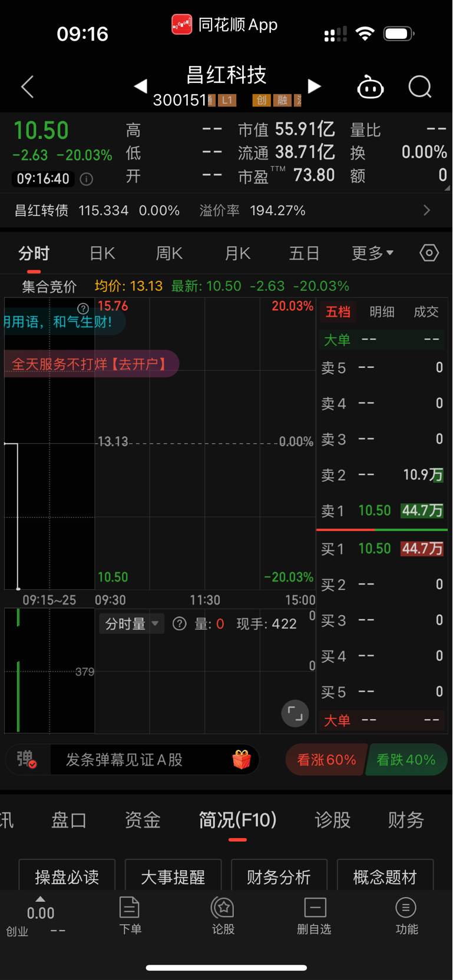
Task: Open the 更多 chart period dropdown
Action: pyautogui.click(x=372, y=253)
